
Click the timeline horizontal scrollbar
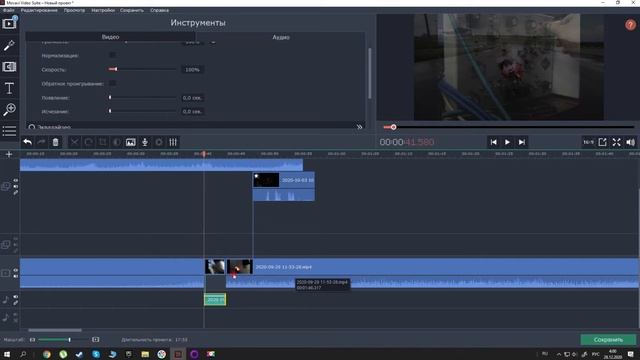tap(55, 330)
